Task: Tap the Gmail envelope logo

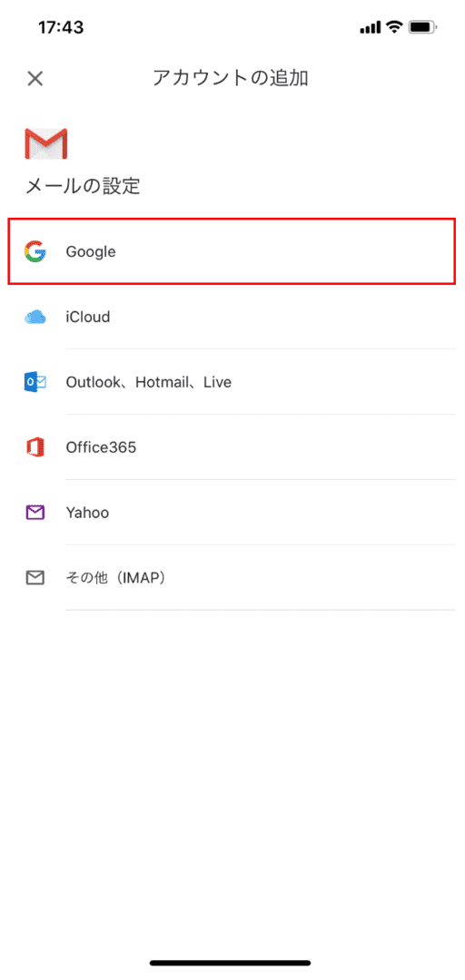Action: point(45,143)
